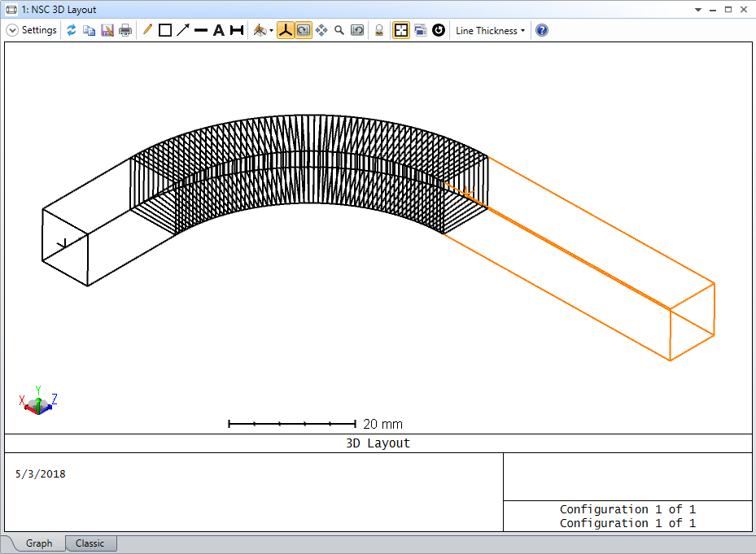756x554 pixels.
Task: Toggle the lock window padlock icon
Action: pos(379,30)
